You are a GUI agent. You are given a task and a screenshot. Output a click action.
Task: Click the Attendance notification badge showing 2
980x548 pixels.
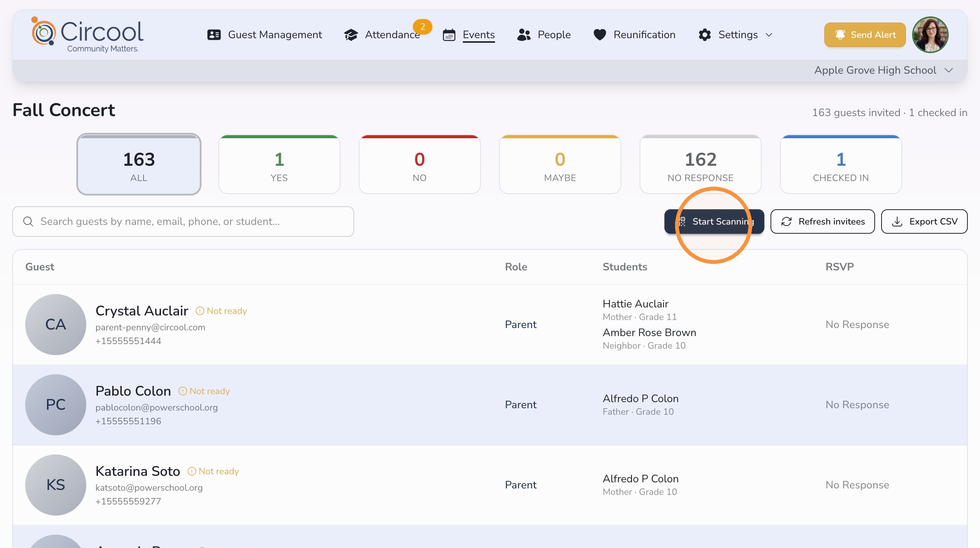tap(422, 27)
